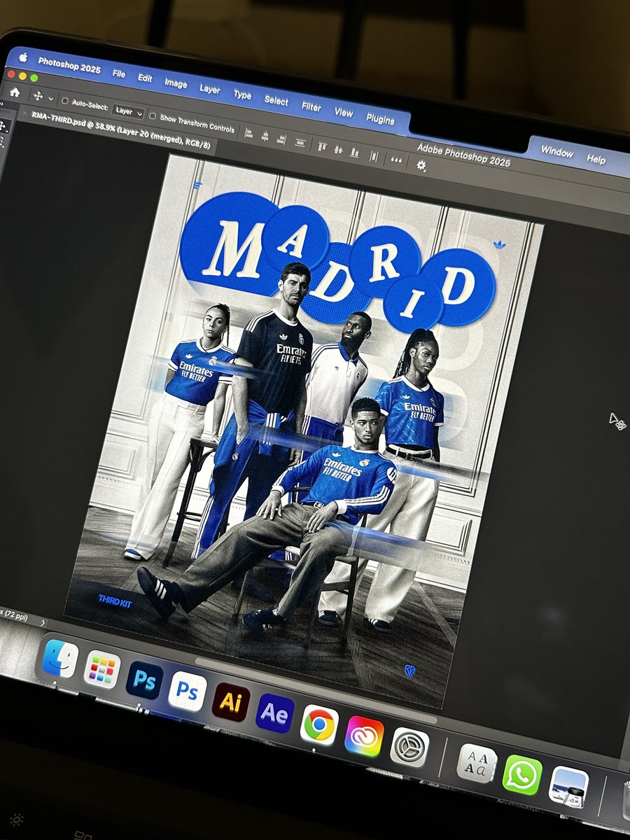The image size is (630, 840).
Task: Enable the Auto-Select checkbox
Action: tap(65, 101)
